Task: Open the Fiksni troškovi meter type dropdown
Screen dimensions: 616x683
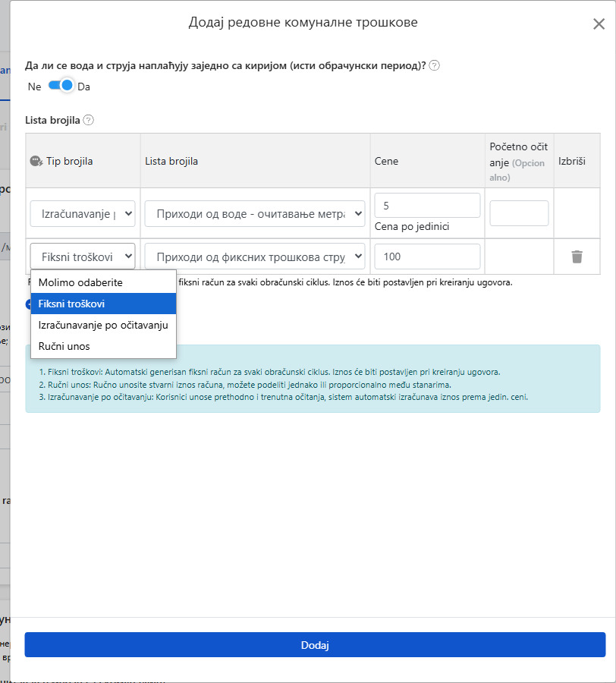Action: click(x=83, y=257)
